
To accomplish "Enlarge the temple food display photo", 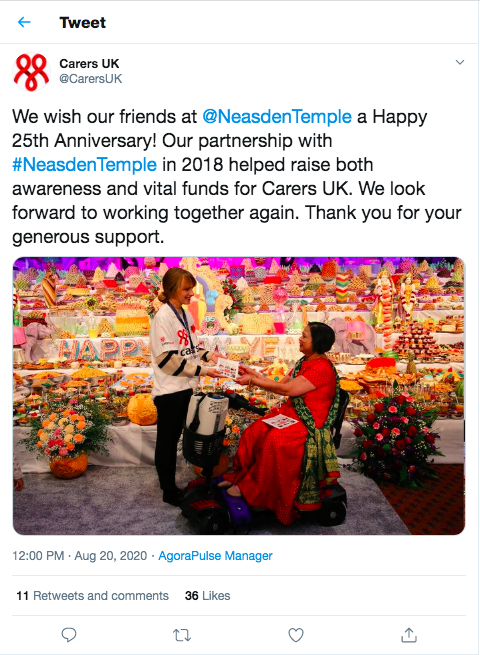I will tap(239, 396).
